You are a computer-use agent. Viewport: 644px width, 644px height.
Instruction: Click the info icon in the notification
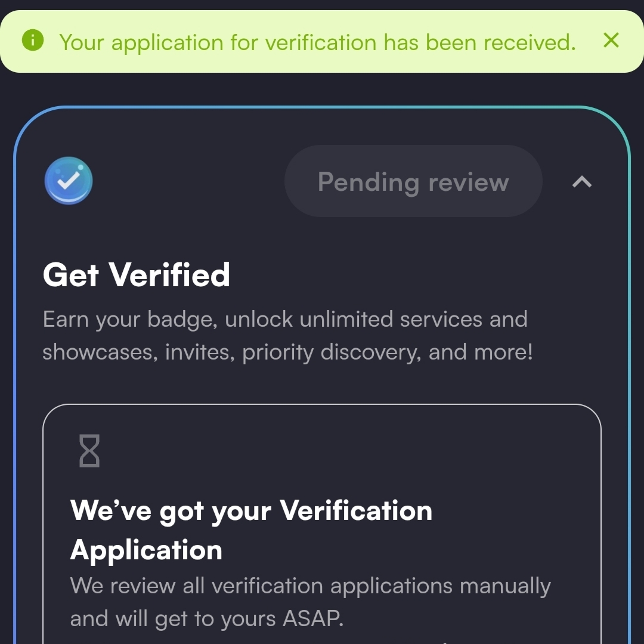coord(33,41)
